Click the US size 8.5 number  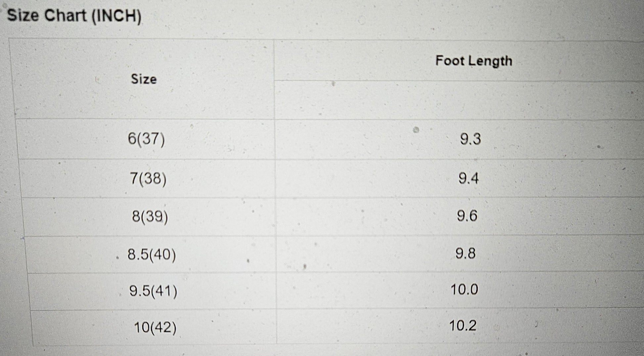[135, 255]
